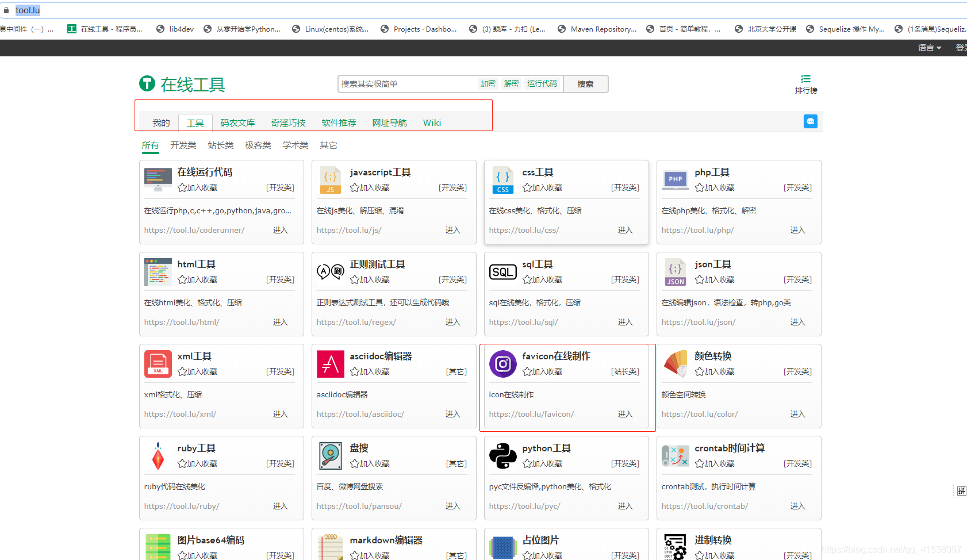This screenshot has width=967, height=560.
Task: Select the 开发类 category filter
Action: click(183, 145)
